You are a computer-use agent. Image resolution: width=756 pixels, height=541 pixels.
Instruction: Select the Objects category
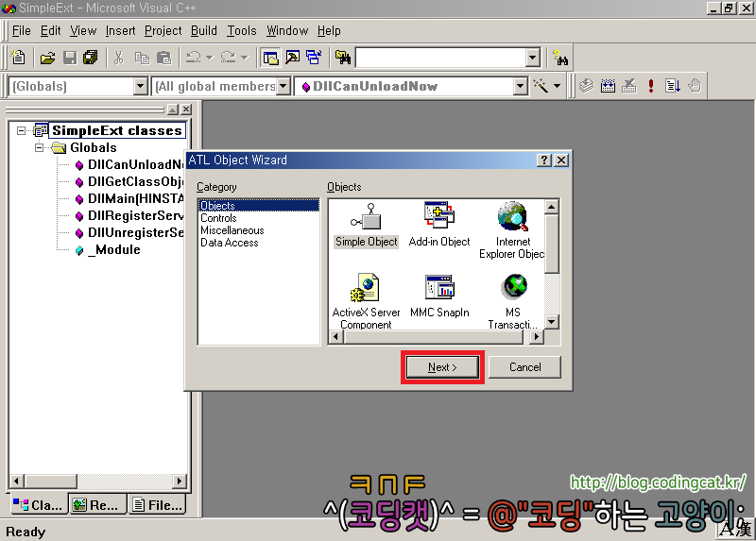pyautogui.click(x=258, y=206)
